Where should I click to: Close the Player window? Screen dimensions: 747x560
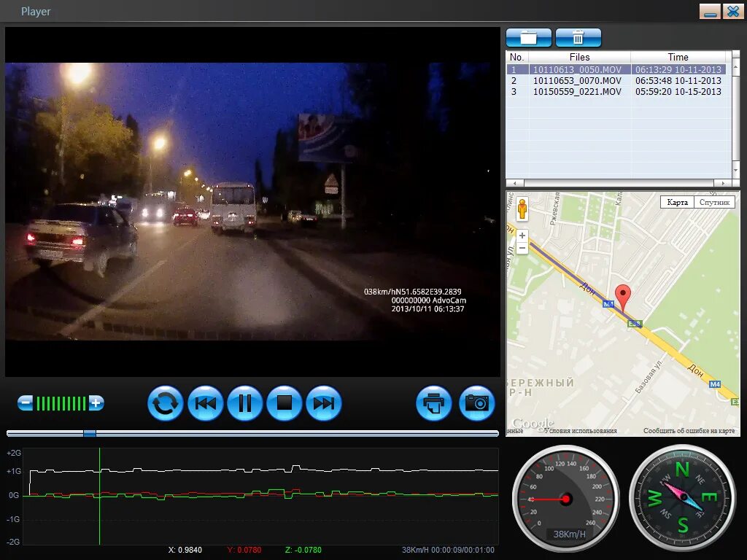click(x=733, y=12)
